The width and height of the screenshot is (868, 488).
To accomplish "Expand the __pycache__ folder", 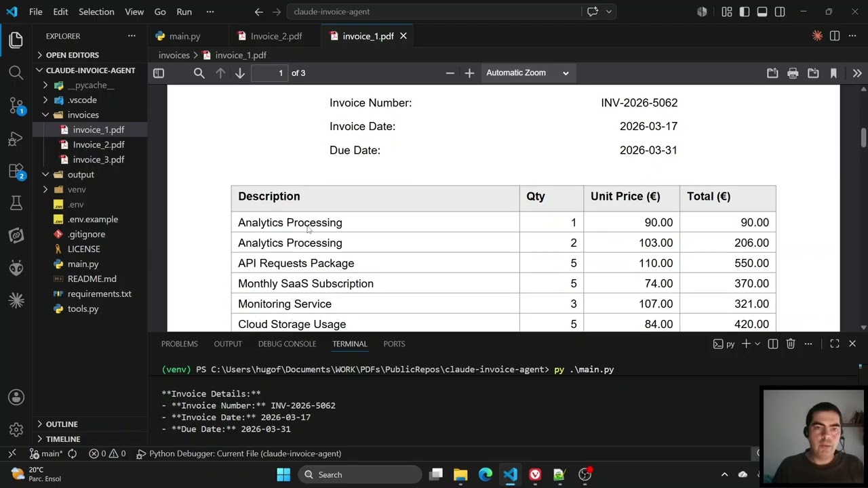I will [x=90, y=85].
